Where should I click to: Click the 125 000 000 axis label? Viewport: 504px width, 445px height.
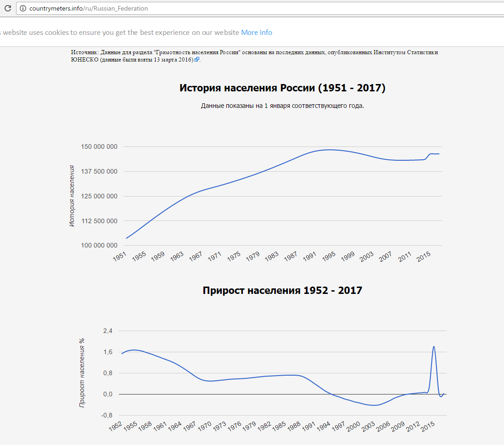(99, 196)
